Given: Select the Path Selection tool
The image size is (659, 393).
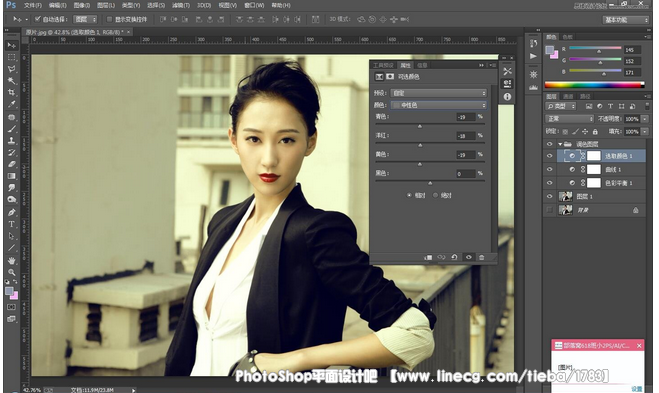Looking at the screenshot, I should coord(11,236).
